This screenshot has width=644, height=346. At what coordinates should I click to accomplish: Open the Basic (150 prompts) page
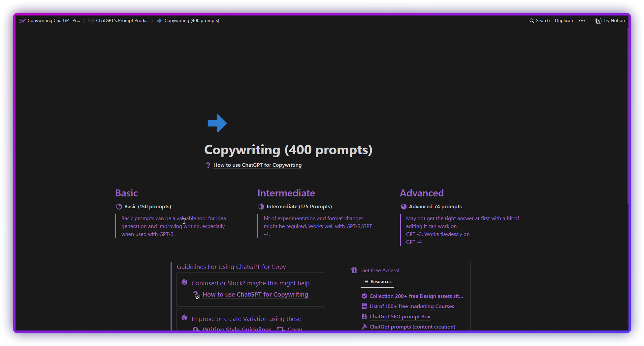[x=147, y=207]
